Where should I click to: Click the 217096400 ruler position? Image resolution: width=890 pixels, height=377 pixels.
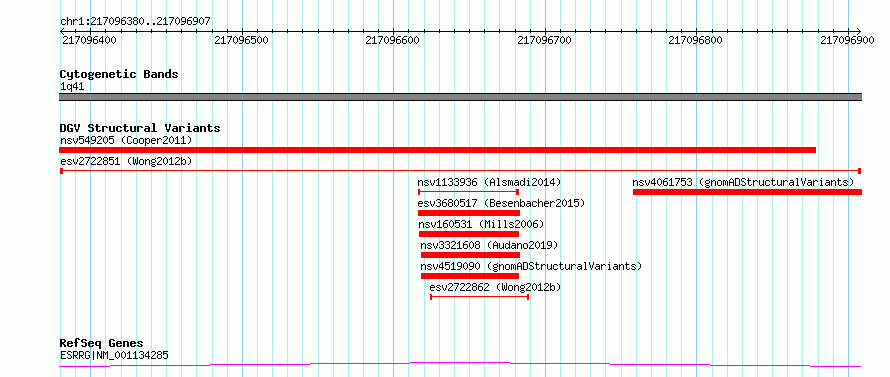tap(90, 40)
